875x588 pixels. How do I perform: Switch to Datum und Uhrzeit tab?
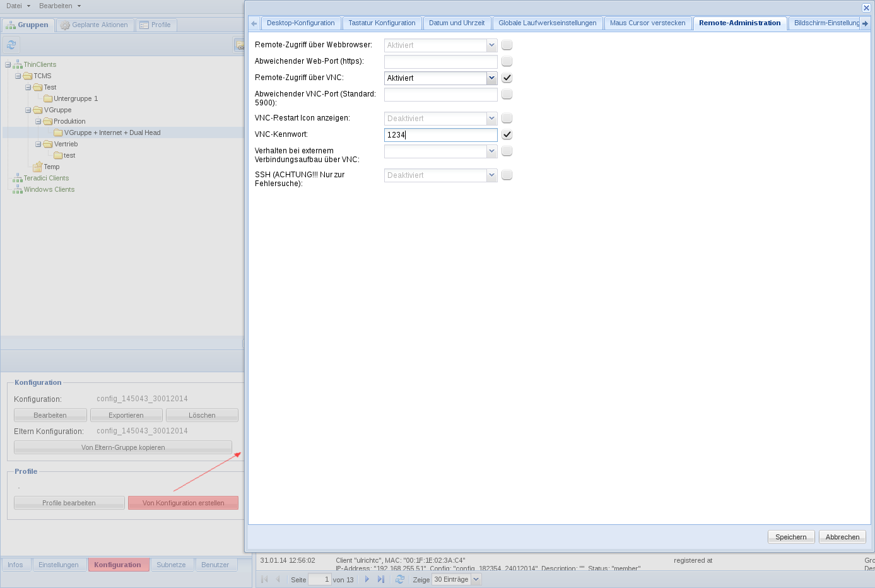point(457,23)
